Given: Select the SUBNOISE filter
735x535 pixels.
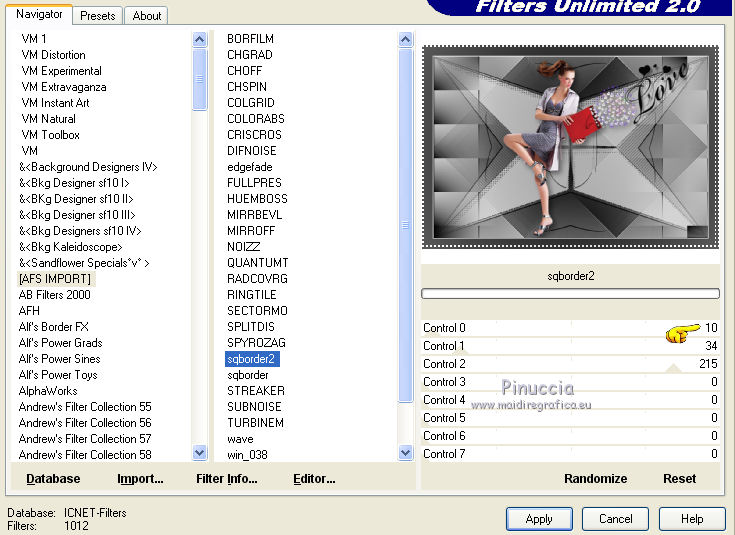Looking at the screenshot, I should pos(254,407).
